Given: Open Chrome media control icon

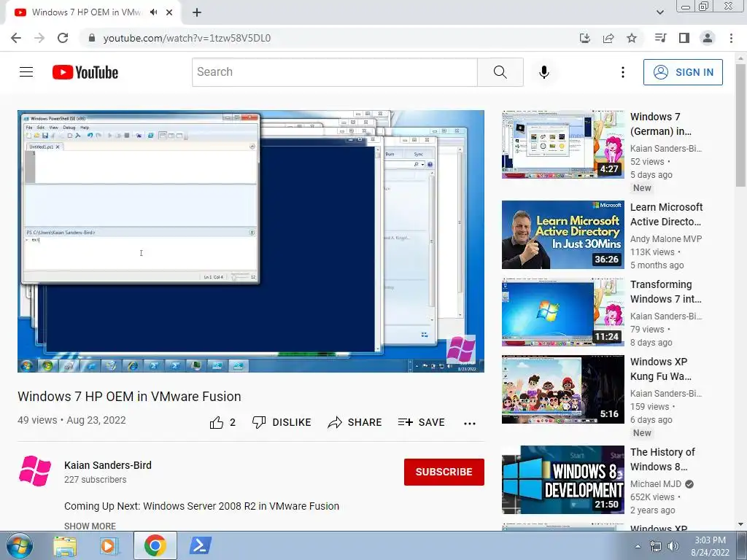Looking at the screenshot, I should [660, 38].
